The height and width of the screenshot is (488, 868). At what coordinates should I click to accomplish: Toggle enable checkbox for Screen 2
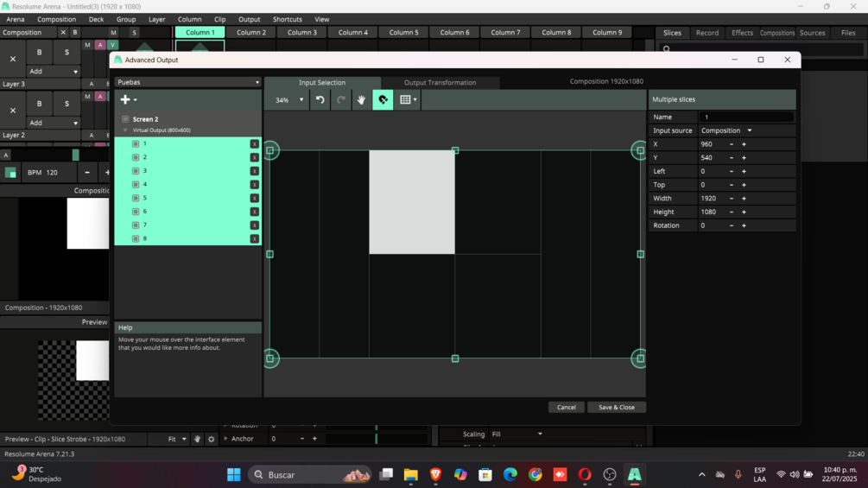click(125, 119)
